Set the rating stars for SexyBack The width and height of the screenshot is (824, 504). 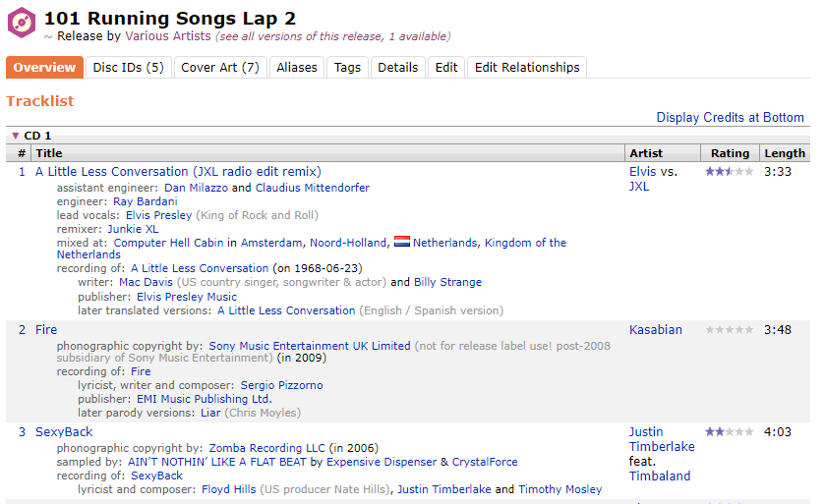click(730, 432)
